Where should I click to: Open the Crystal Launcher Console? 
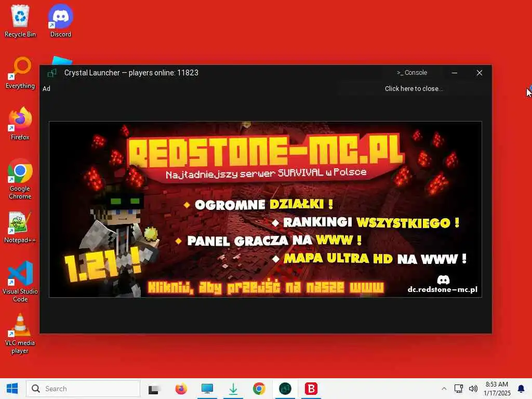[412, 73]
